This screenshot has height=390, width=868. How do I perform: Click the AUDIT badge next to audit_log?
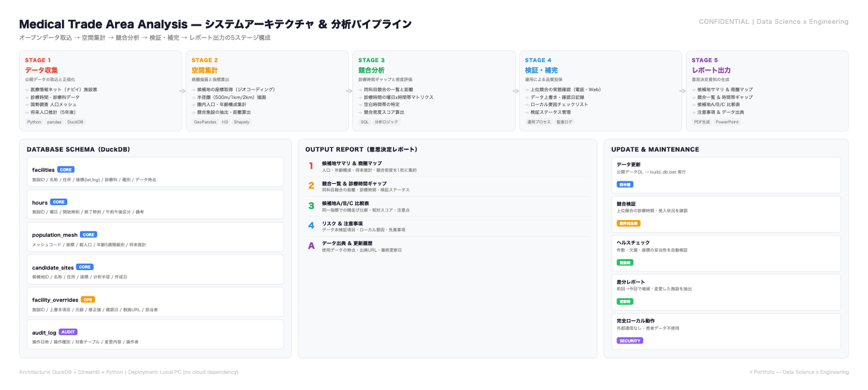[x=68, y=332]
